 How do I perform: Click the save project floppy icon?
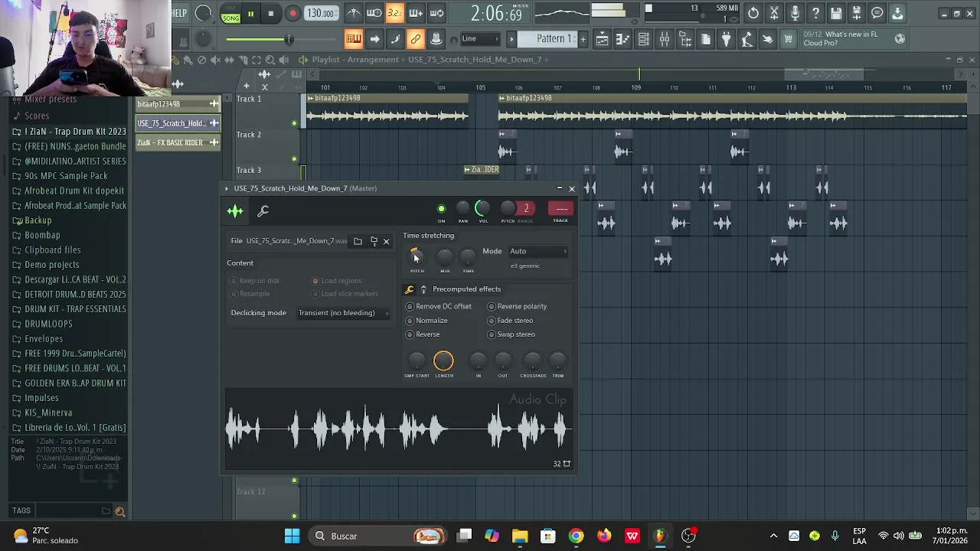tap(836, 13)
